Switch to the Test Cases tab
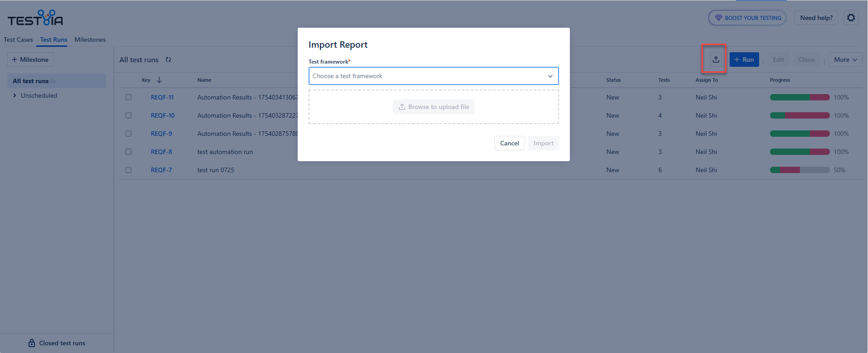Image resolution: width=868 pixels, height=353 pixels. pos(18,40)
